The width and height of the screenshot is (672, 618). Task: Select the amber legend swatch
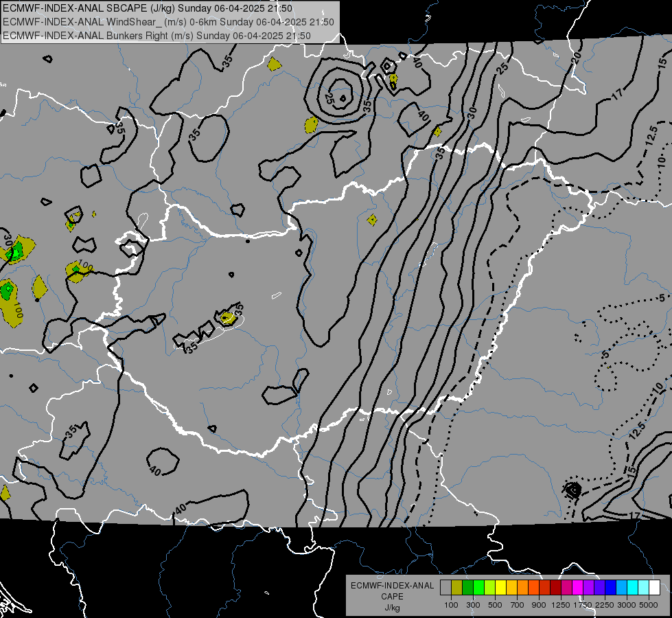point(511,588)
